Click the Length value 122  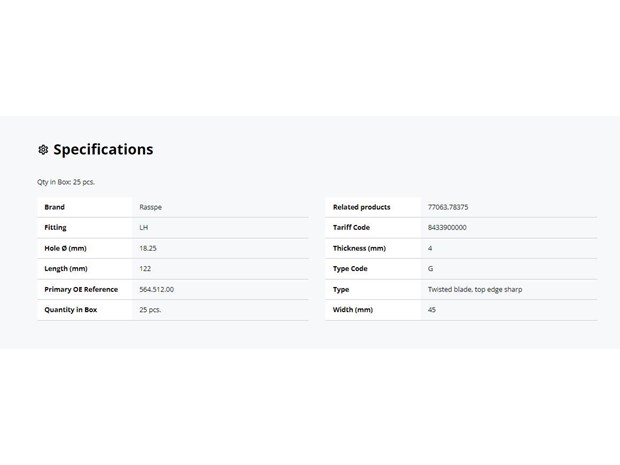coord(145,268)
